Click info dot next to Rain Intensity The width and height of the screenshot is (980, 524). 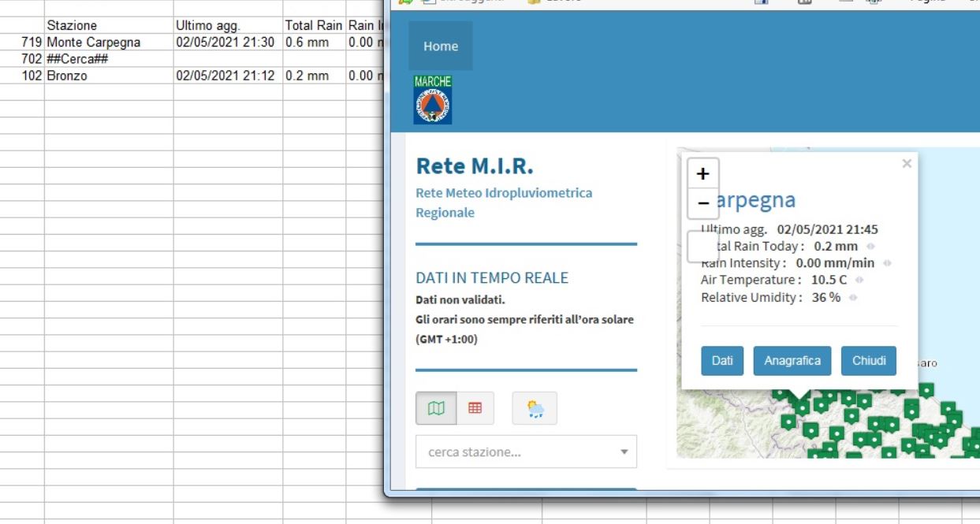(887, 263)
